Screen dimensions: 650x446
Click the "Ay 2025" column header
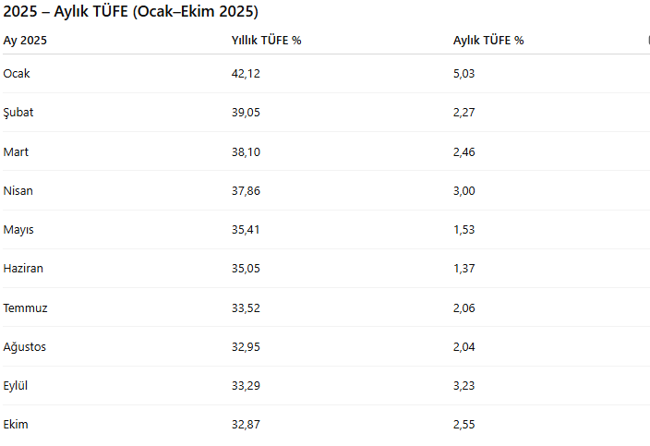[25, 41]
